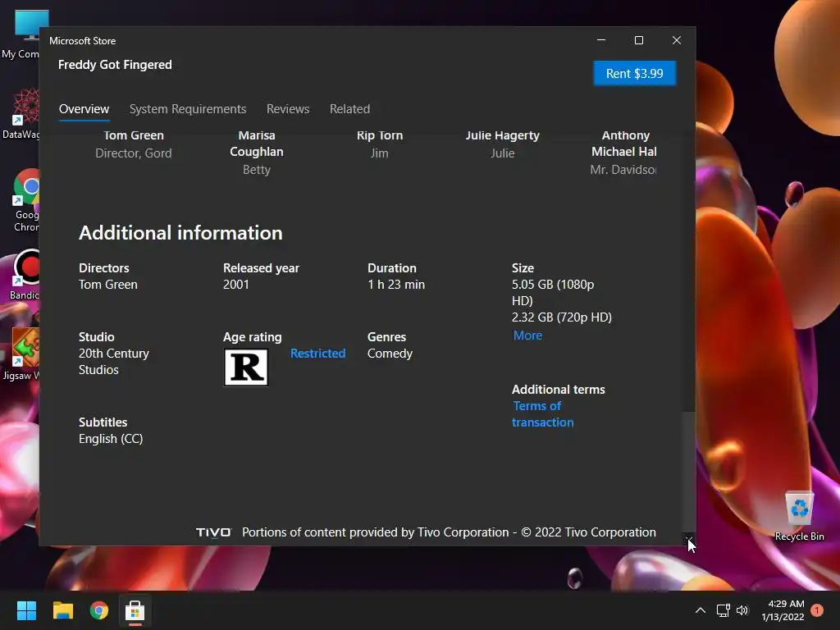Switch to the Overview tab
Image resolution: width=840 pixels, height=630 pixels.
(84, 109)
